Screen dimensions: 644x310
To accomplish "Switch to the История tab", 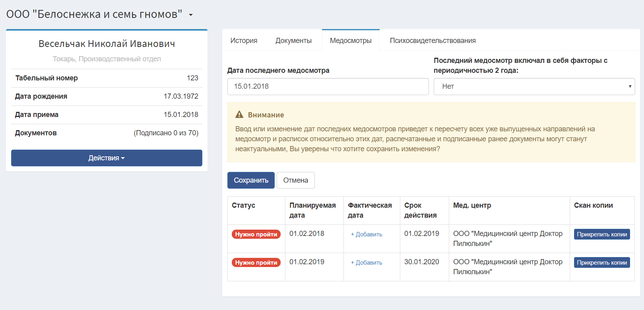I will click(244, 41).
